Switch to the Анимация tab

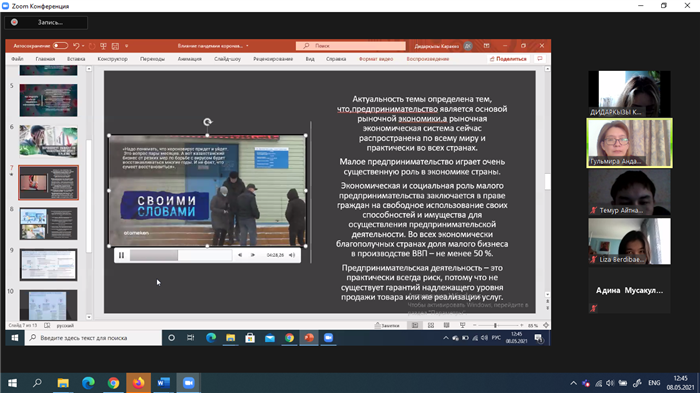click(x=190, y=59)
